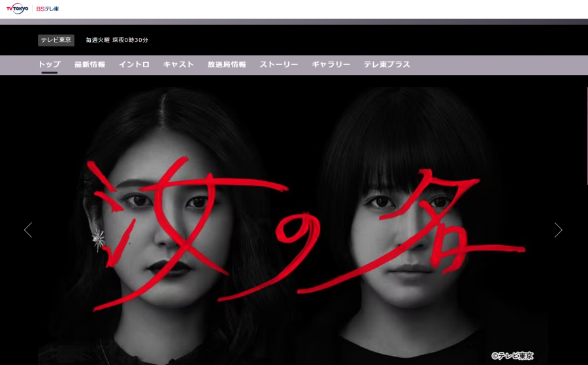Click the ©テレビ東京 copyright notice
588x365 pixels.
[x=512, y=356]
